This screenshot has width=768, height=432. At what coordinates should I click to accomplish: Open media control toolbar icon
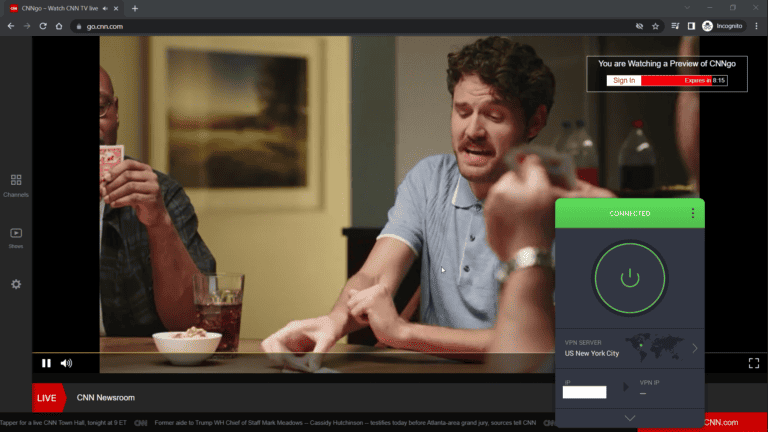[675, 26]
